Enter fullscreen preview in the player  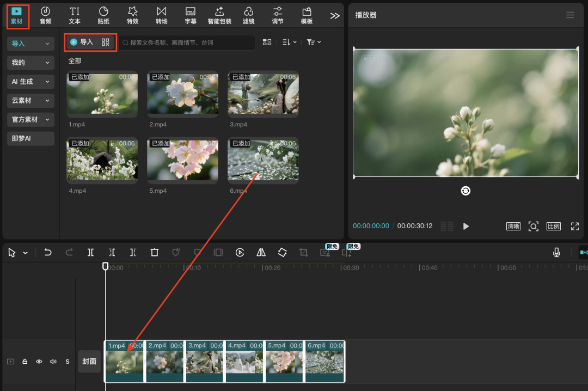574,226
